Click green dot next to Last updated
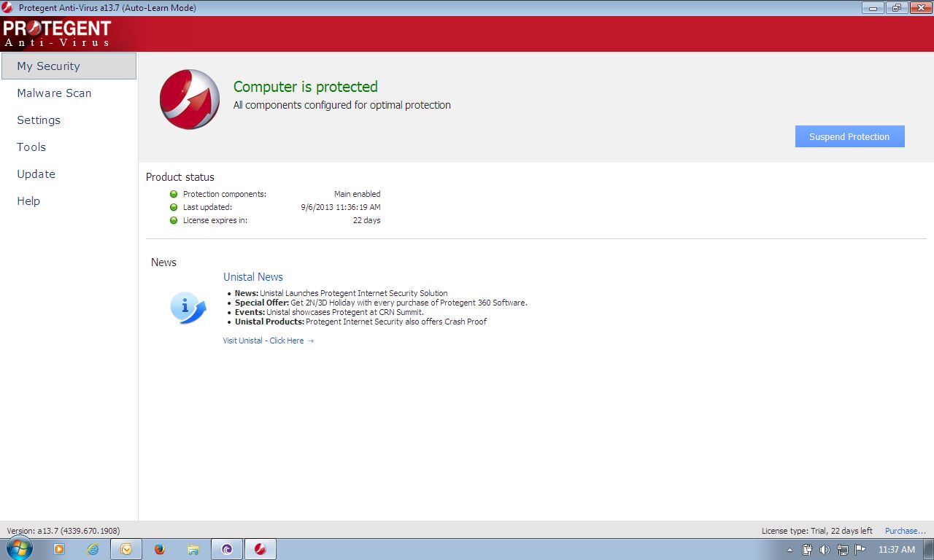 174,207
